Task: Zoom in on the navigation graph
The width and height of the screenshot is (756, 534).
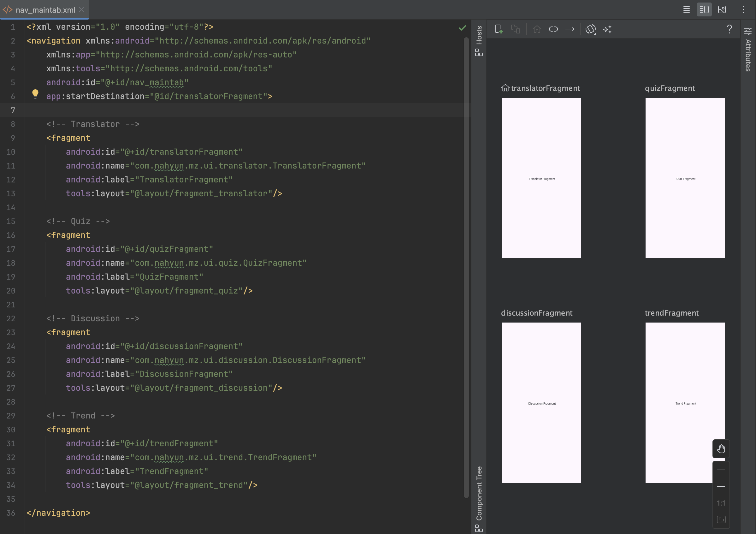Action: 721,470
